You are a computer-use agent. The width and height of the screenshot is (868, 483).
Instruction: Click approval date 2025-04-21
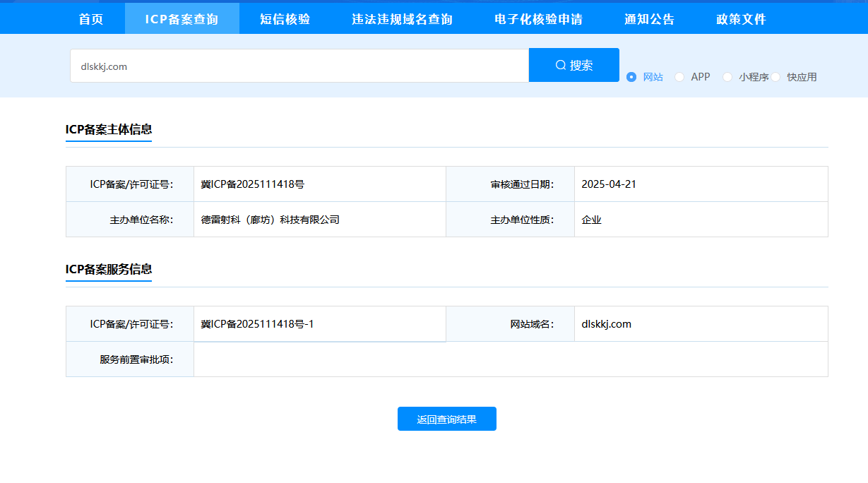click(609, 184)
